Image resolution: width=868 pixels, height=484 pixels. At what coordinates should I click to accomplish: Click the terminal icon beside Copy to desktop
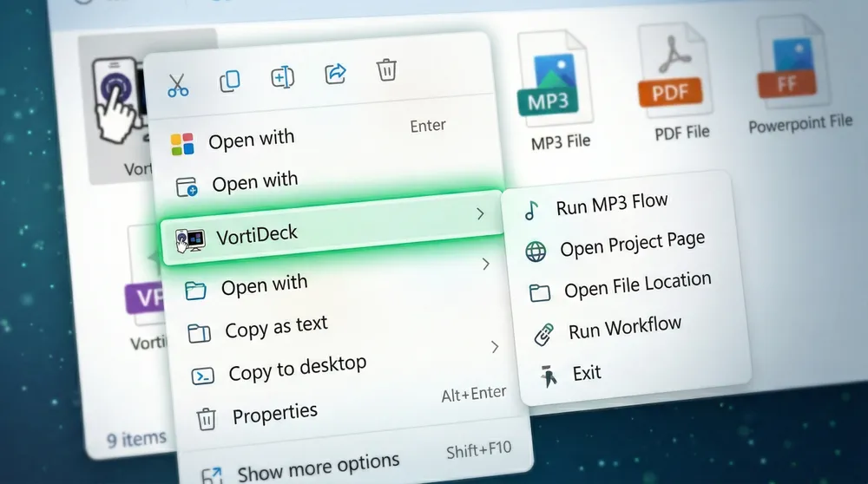202,376
